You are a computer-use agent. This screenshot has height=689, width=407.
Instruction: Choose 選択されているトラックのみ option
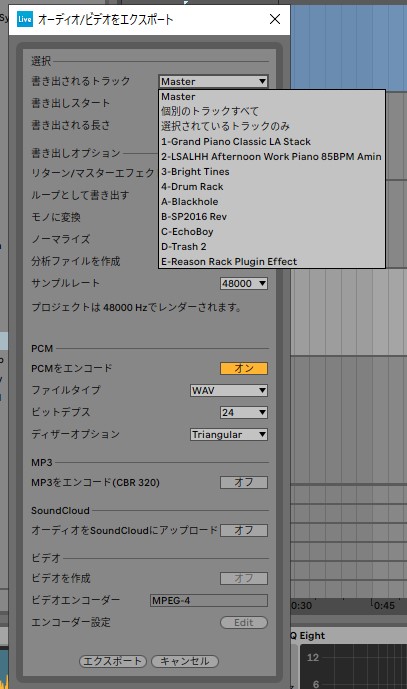pos(272,127)
